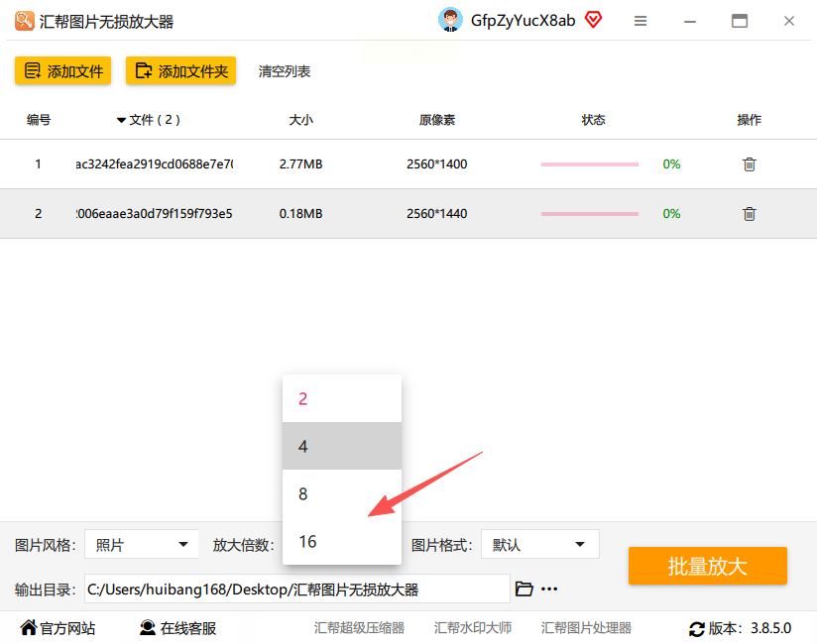
Task: Click the user avatar icon
Action: (450, 20)
